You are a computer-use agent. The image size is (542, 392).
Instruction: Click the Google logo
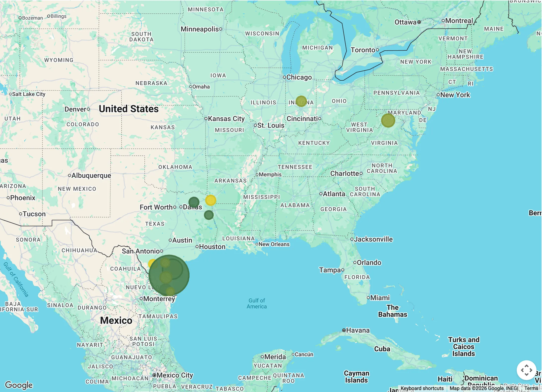(x=19, y=385)
